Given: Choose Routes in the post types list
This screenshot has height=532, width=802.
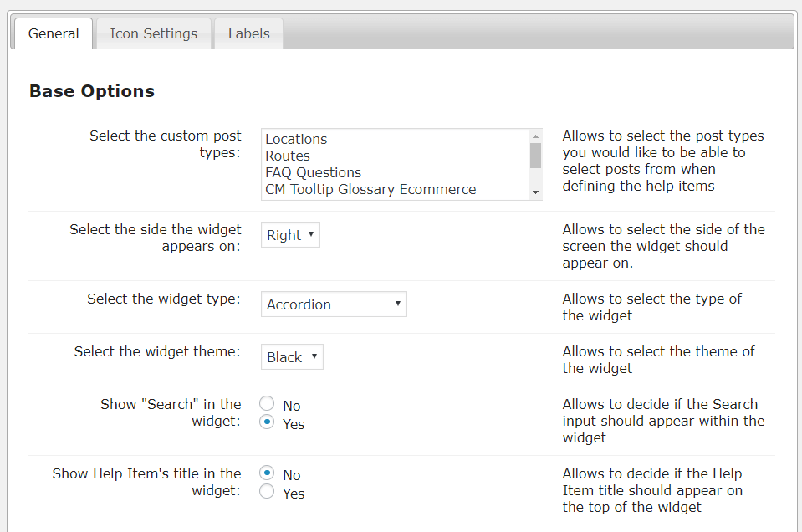Looking at the screenshot, I should pos(288,156).
